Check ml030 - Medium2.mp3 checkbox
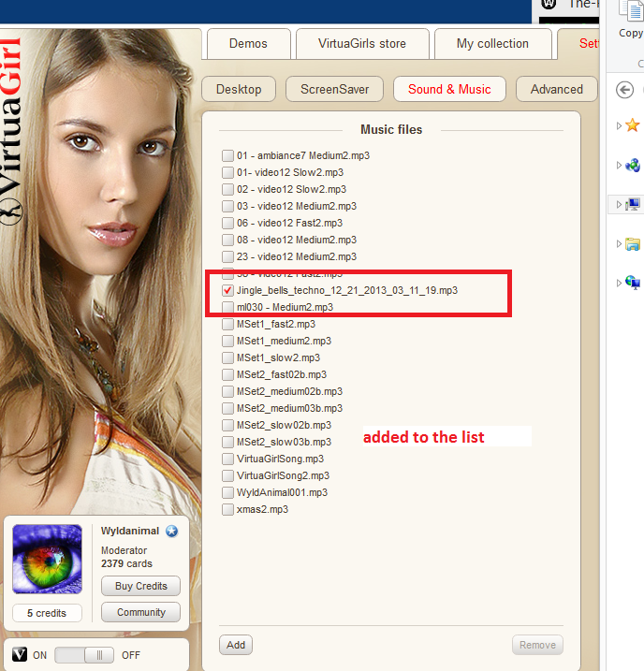644x671 pixels. (227, 307)
